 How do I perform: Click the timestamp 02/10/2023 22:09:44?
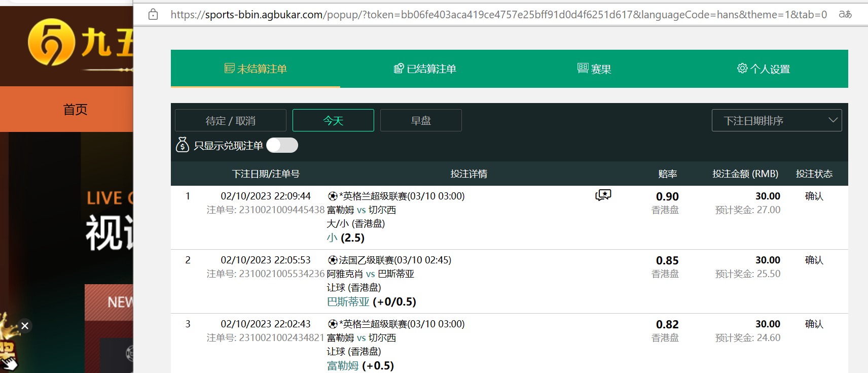[266, 196]
